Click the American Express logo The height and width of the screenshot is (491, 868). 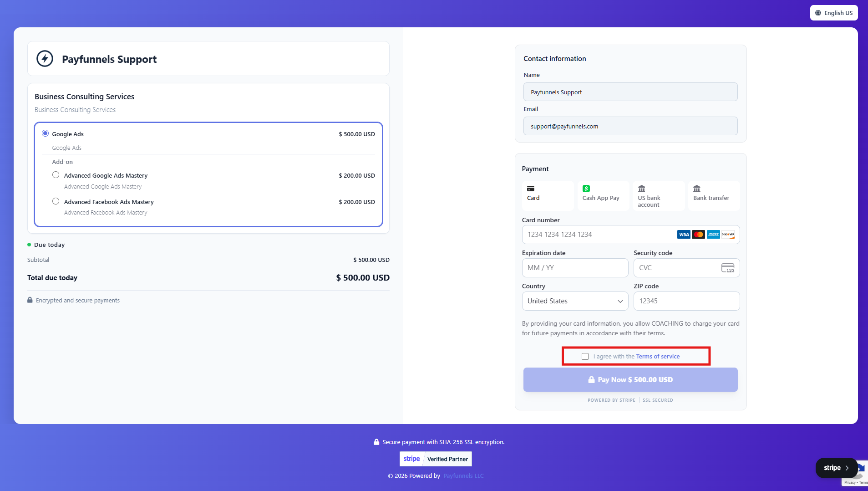tap(713, 235)
